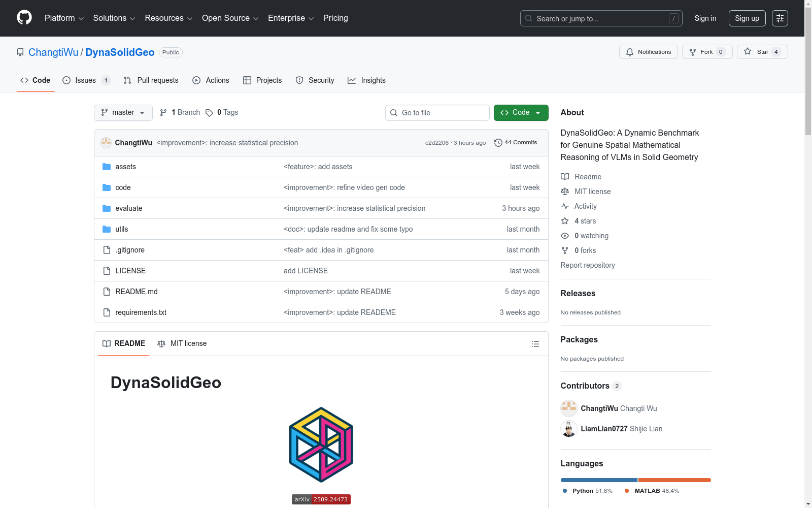Open the README outline list icon
Image resolution: width=812 pixels, height=508 pixels.
click(x=535, y=344)
